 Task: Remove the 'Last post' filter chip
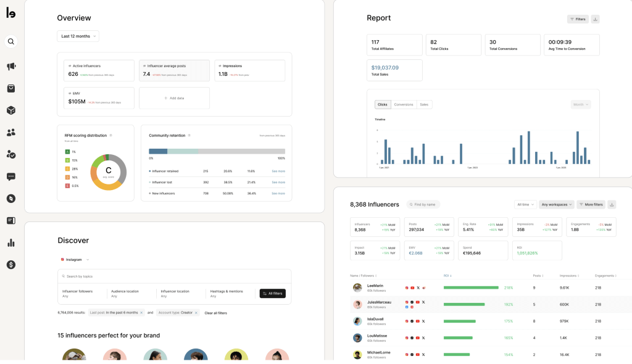(141, 313)
